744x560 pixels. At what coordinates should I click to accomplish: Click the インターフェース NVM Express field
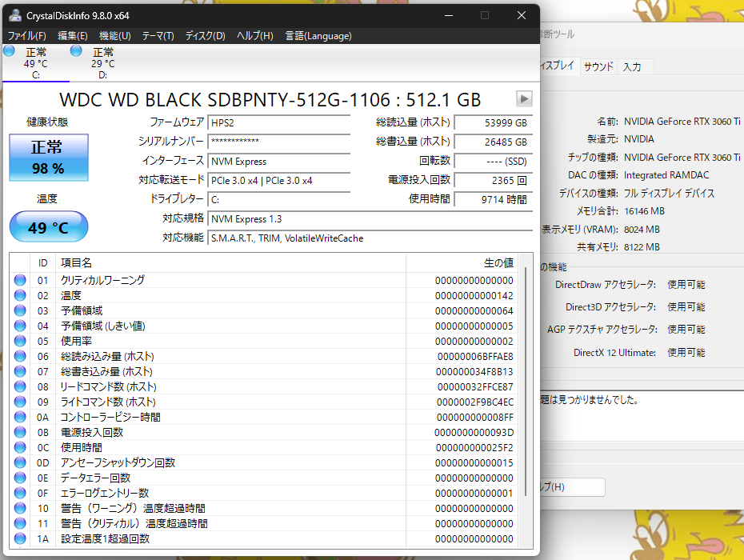279,161
